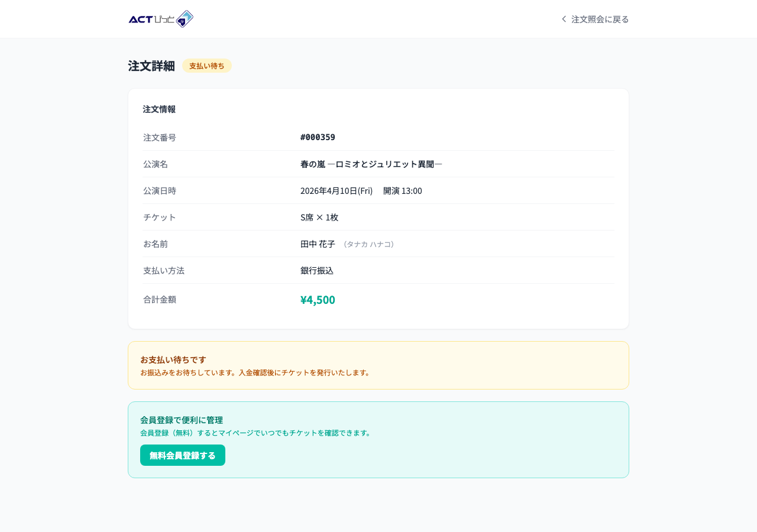Open the 注文照会に戻る link
The width and height of the screenshot is (757, 532).
[x=600, y=19]
